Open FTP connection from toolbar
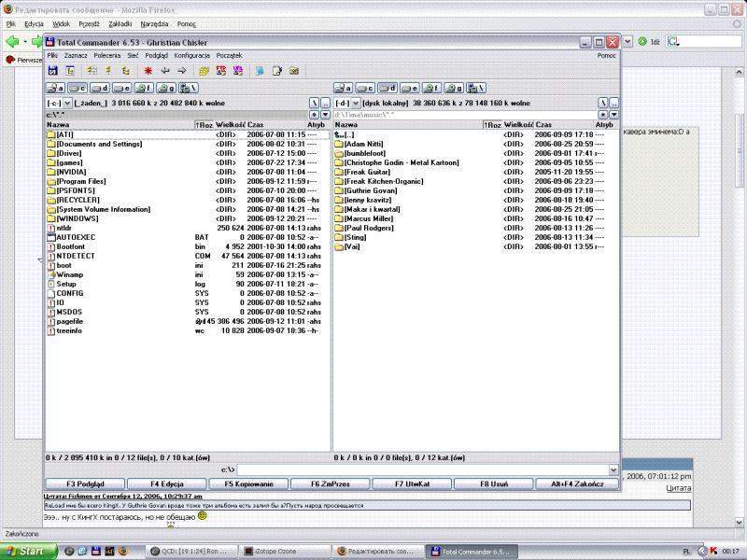The image size is (747, 560). (x=219, y=70)
